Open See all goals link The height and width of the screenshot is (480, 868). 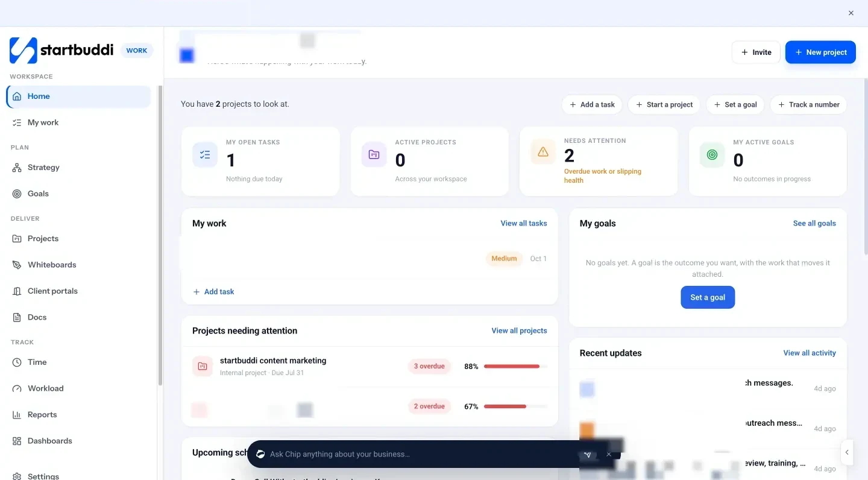pyautogui.click(x=814, y=223)
